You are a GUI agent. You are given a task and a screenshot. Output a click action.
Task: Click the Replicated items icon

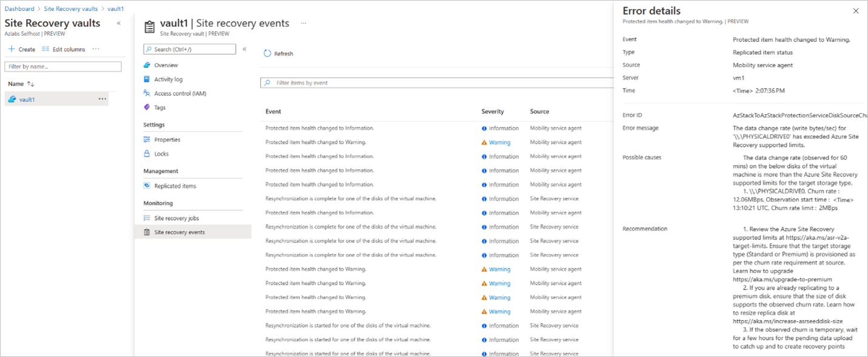click(x=147, y=186)
